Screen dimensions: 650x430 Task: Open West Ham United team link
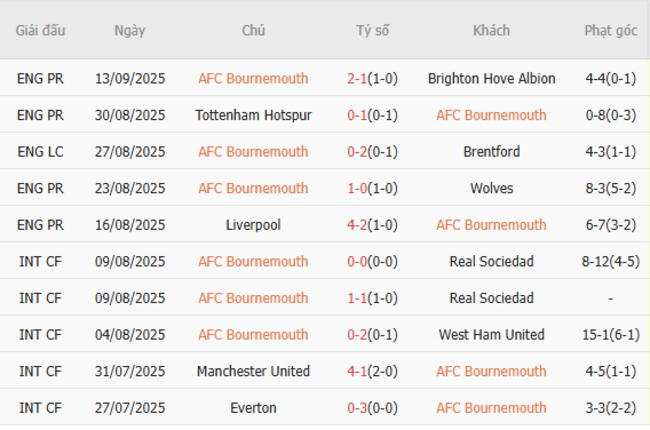(491, 335)
